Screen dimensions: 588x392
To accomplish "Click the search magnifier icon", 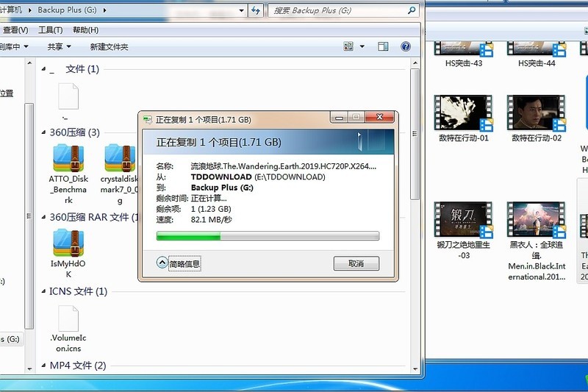I will click(x=412, y=10).
